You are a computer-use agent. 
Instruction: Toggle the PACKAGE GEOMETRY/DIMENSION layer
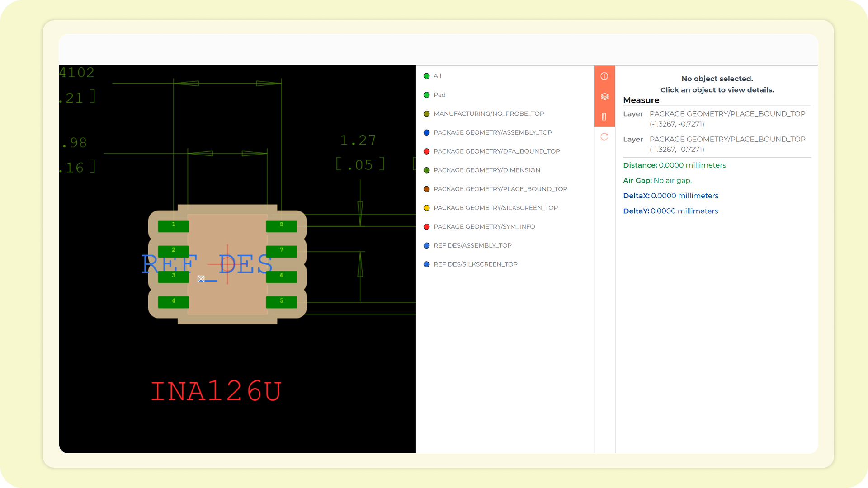point(482,170)
